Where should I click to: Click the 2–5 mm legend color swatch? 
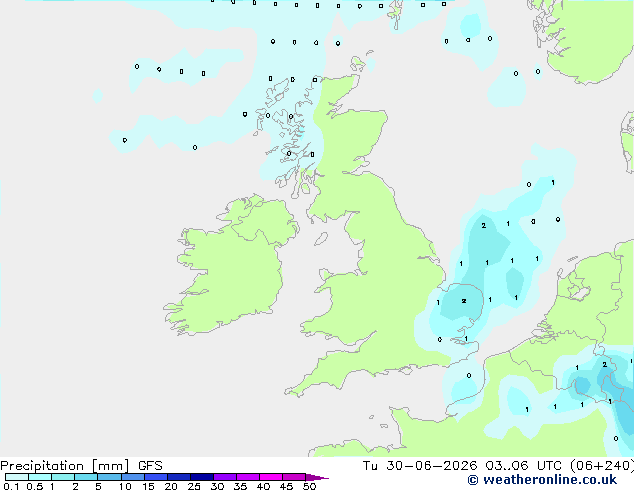[86, 477]
